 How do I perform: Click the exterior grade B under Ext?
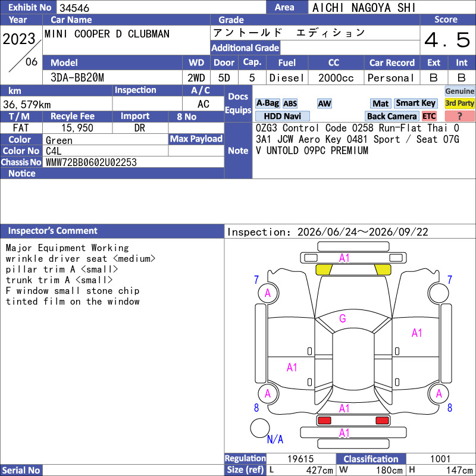pyautogui.click(x=434, y=78)
